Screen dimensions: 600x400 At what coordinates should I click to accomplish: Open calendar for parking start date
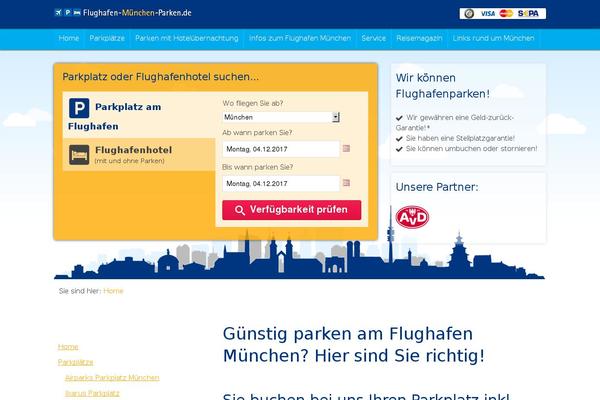[x=346, y=149]
